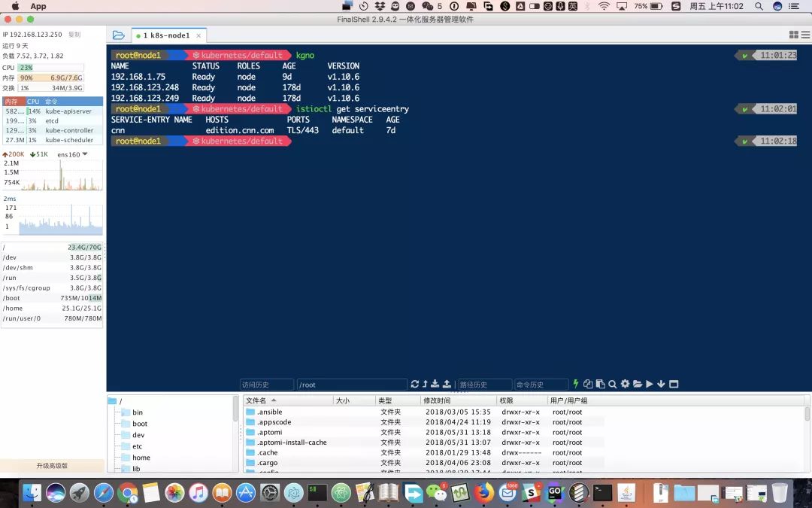Viewport: 812px width, 508px height.
Task: Open Finder from the dock
Action: pos(32,492)
